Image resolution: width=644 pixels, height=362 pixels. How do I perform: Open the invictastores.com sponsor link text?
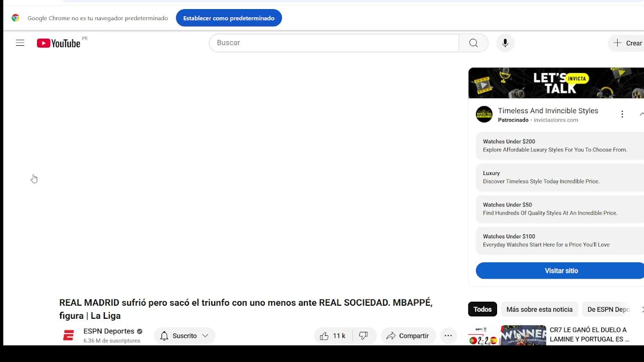[556, 120]
